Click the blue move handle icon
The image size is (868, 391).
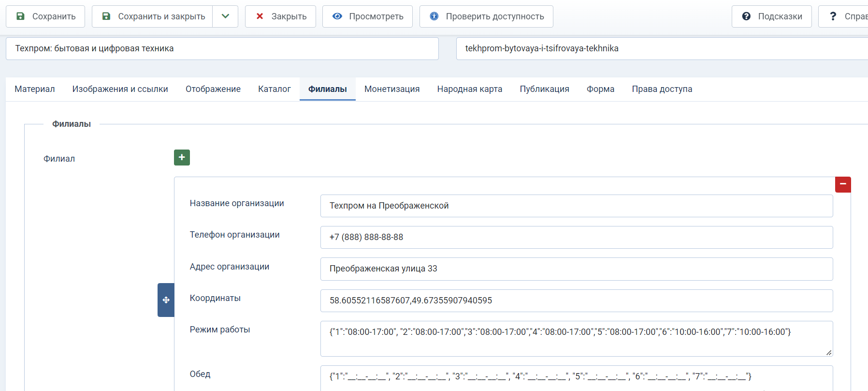coord(166,300)
